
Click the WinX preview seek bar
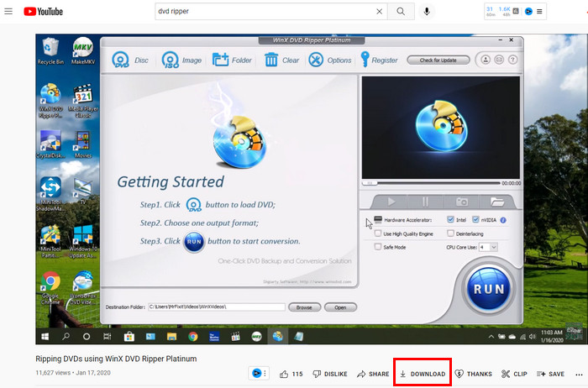[431, 183]
